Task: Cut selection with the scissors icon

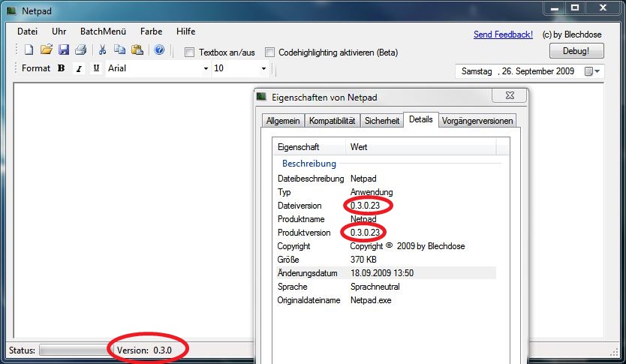Action: pyautogui.click(x=102, y=50)
